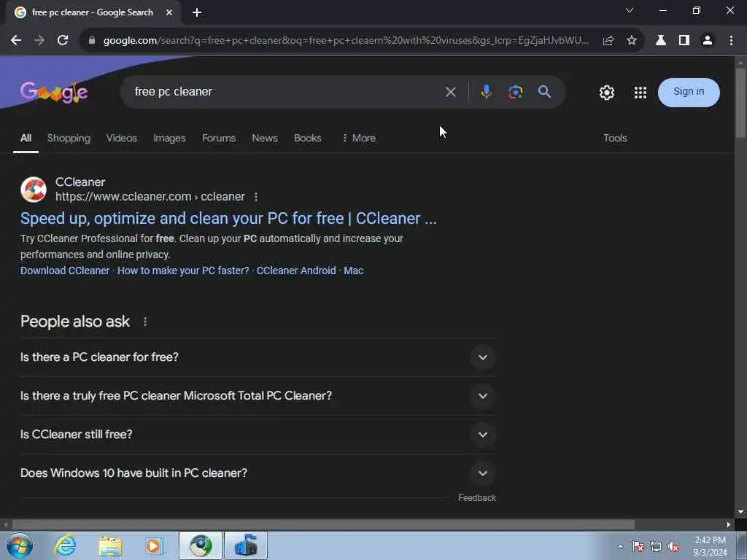Screen dimensions: 747x560
Task: Open the side panel icon
Action: tap(684, 41)
